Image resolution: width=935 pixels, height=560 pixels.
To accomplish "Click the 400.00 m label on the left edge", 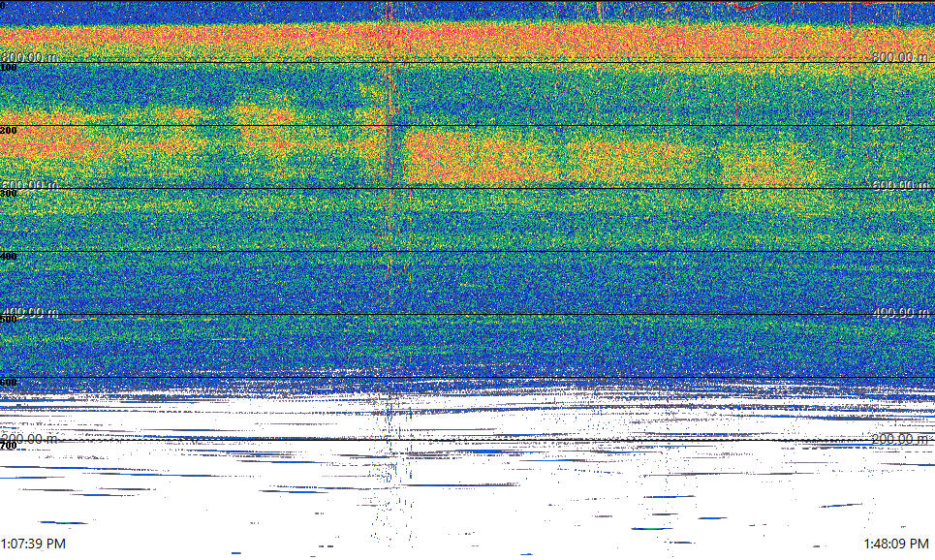I will (x=29, y=312).
